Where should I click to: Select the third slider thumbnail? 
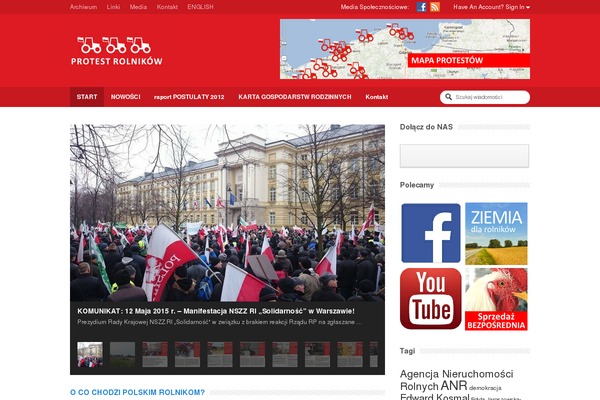coord(155,355)
